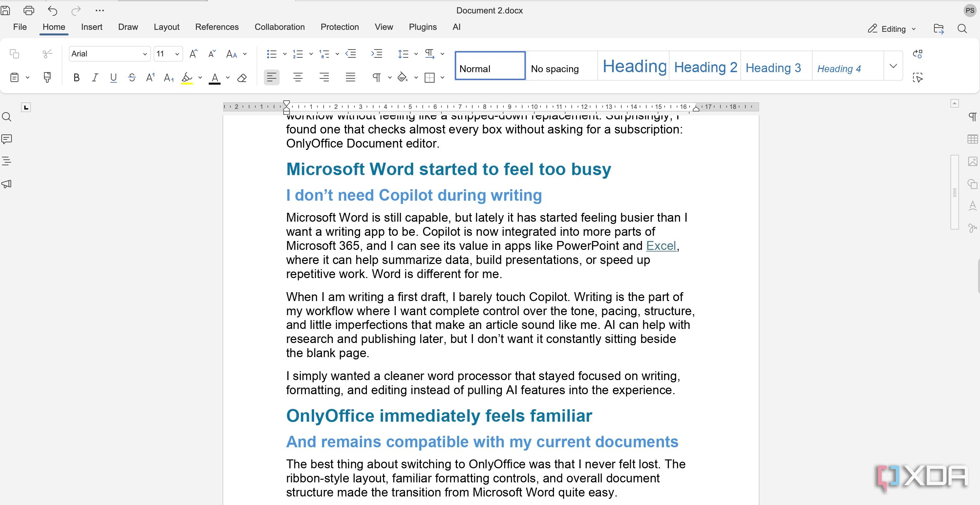This screenshot has height=505, width=980.
Task: Open line spacing dropdown arrow
Action: (x=416, y=54)
